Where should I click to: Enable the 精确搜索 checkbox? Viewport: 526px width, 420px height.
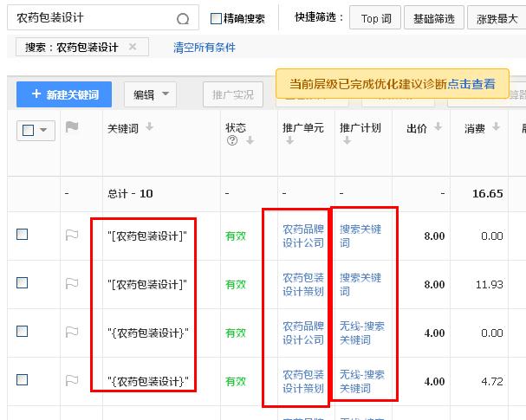(x=216, y=18)
